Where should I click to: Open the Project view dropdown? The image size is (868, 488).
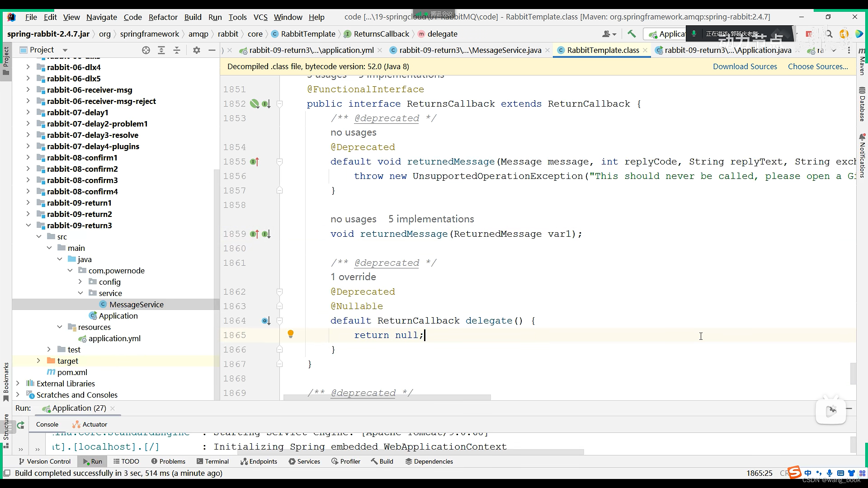pyautogui.click(x=65, y=50)
